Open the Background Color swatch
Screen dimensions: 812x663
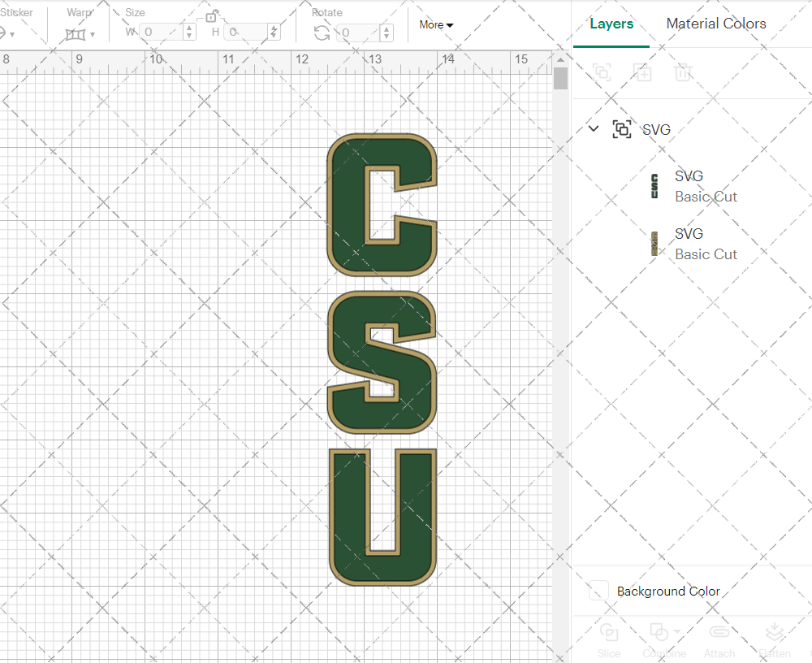[x=598, y=591]
